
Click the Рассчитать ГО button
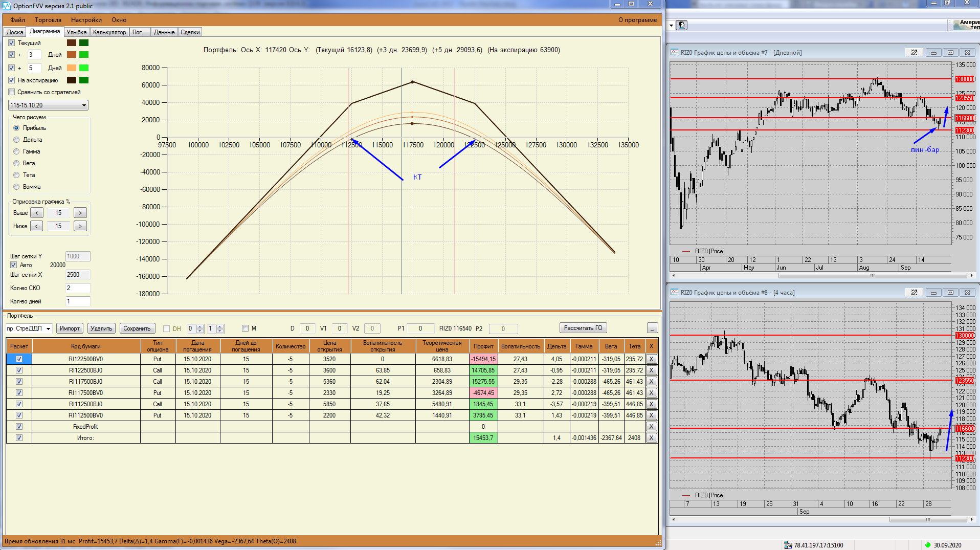pos(583,328)
